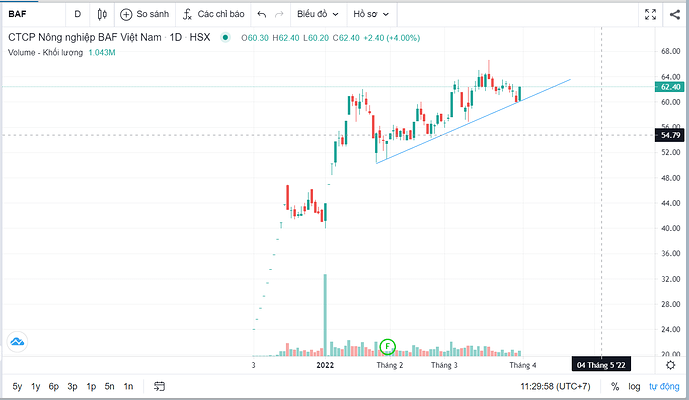Select the 6p time range

click(x=54, y=386)
